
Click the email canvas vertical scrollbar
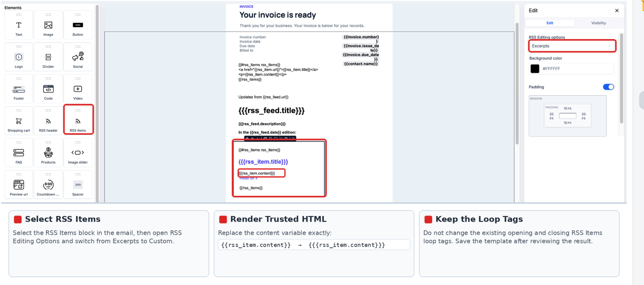pyautogui.click(x=516, y=84)
